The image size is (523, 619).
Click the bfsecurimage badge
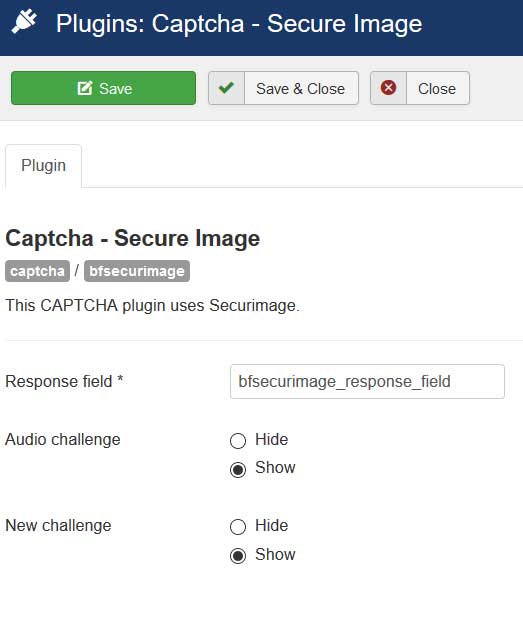pos(137,271)
